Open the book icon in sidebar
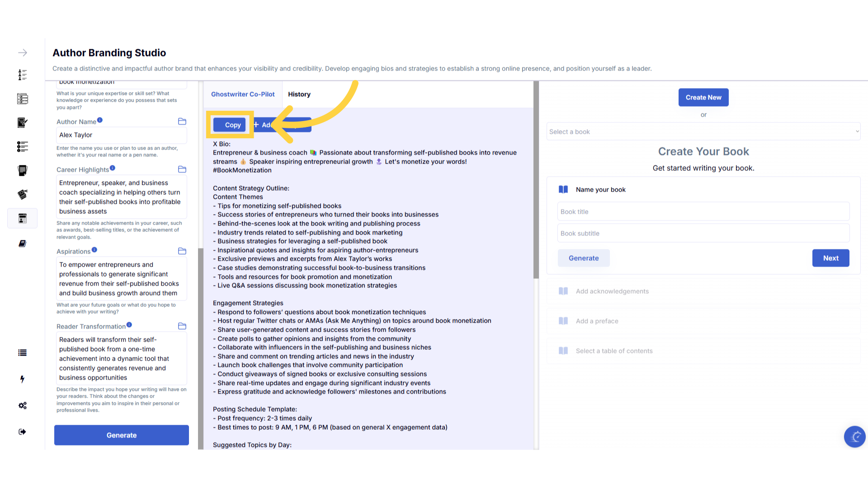The height and width of the screenshot is (488, 868). pos(22,244)
